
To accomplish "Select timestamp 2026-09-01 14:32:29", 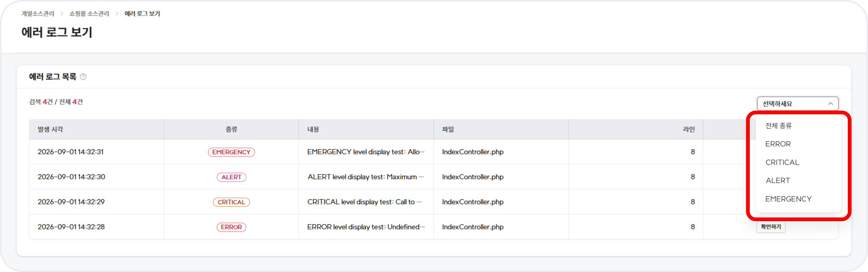I will pos(71,202).
